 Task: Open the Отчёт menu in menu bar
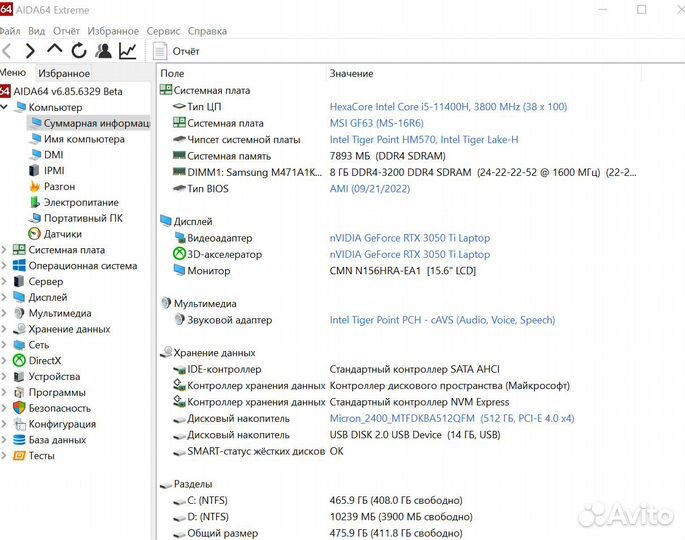66,31
